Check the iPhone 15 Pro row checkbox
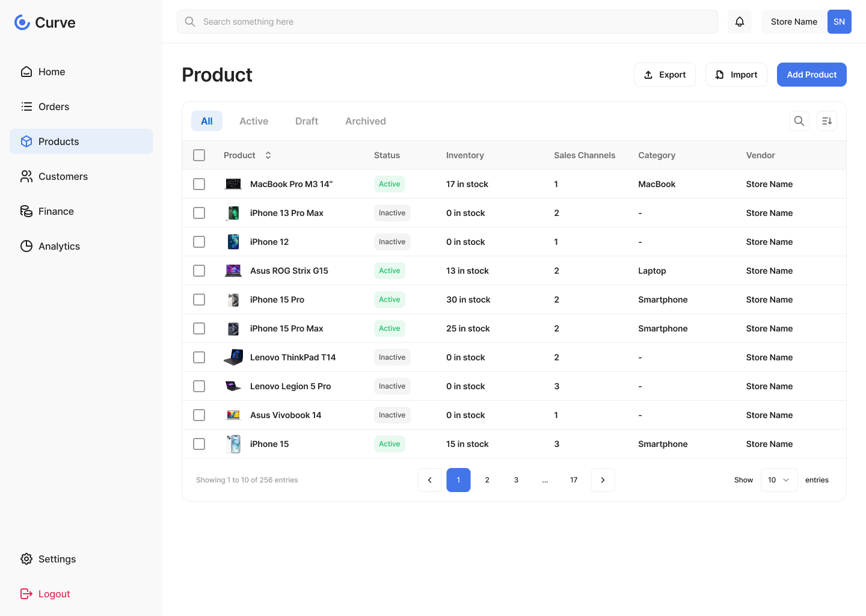The height and width of the screenshot is (616, 866). tap(199, 300)
